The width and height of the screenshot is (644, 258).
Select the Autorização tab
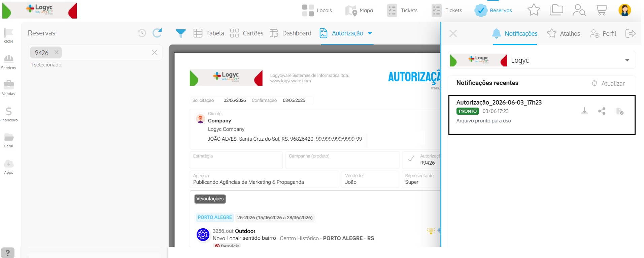click(x=342, y=33)
